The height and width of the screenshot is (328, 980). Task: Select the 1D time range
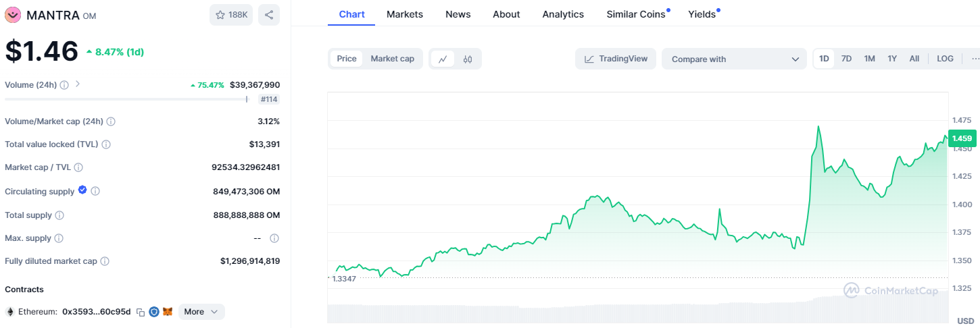tap(825, 59)
